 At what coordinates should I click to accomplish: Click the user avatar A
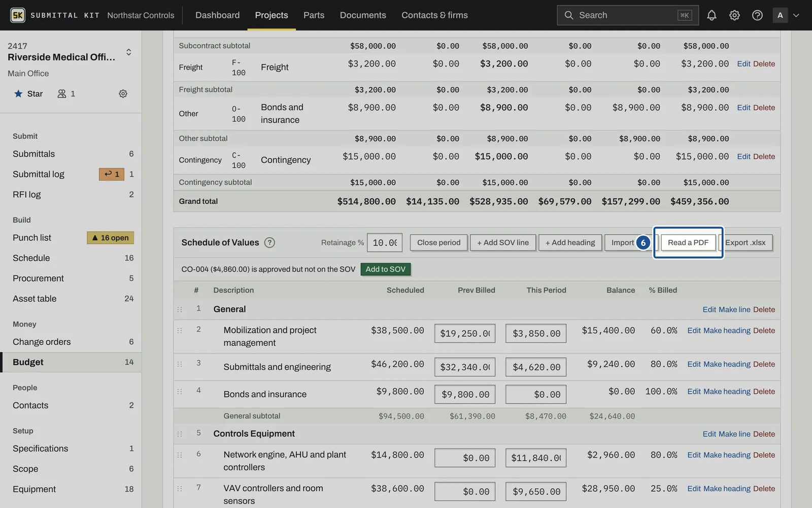click(x=780, y=15)
